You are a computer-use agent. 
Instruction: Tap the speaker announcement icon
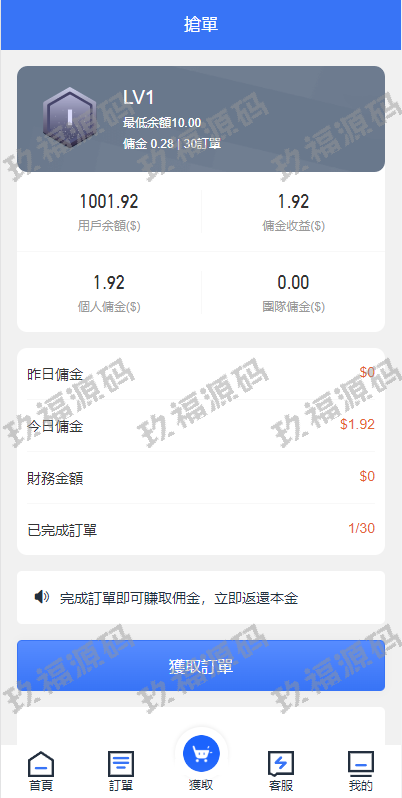42,596
